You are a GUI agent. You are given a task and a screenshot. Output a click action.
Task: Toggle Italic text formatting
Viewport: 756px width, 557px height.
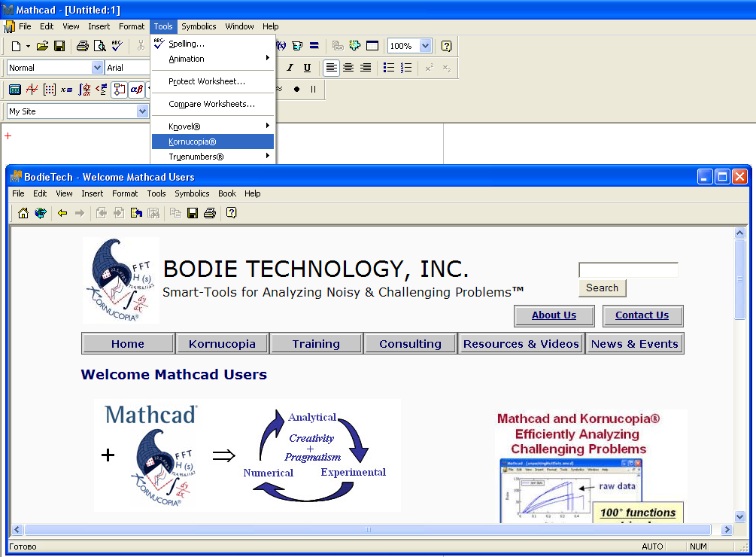click(x=290, y=68)
